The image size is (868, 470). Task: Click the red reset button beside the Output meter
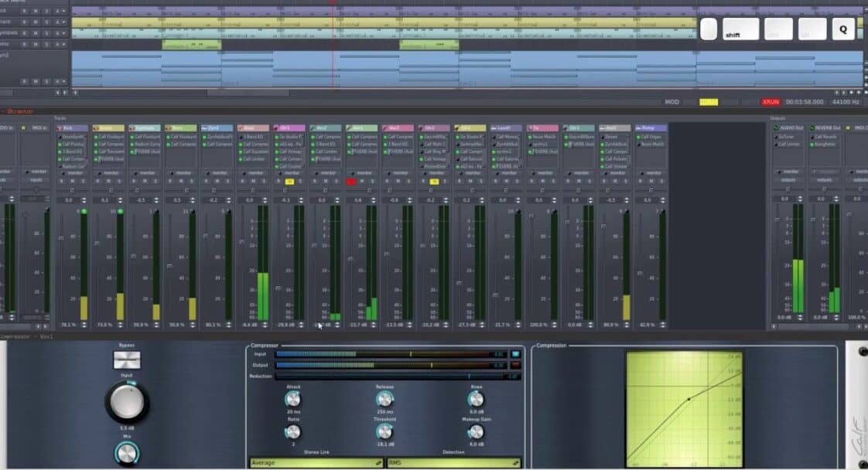tap(514, 365)
